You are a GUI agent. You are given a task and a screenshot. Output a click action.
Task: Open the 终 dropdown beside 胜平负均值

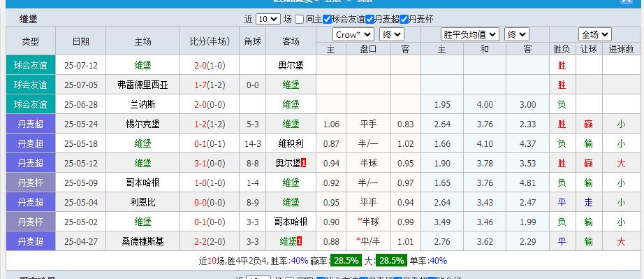517,34
